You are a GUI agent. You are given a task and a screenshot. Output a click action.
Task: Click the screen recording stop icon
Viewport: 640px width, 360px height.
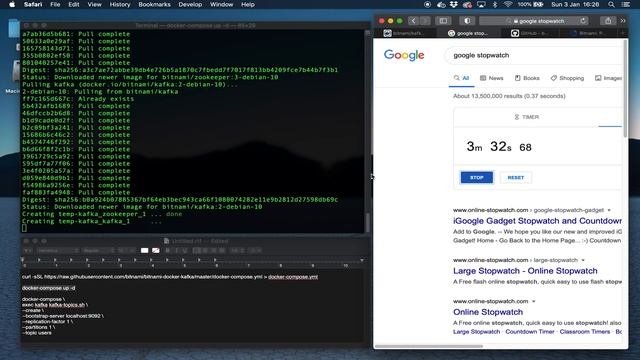coord(427,4)
